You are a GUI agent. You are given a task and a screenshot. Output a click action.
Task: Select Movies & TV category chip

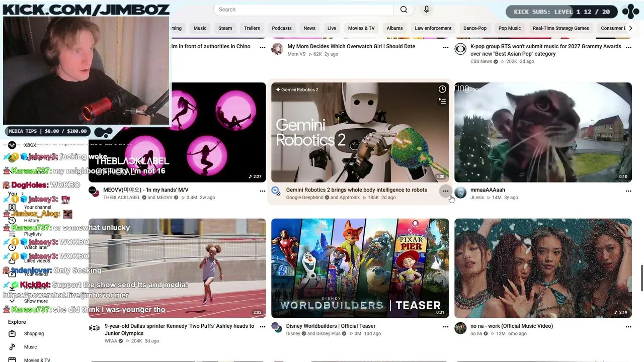click(x=361, y=28)
